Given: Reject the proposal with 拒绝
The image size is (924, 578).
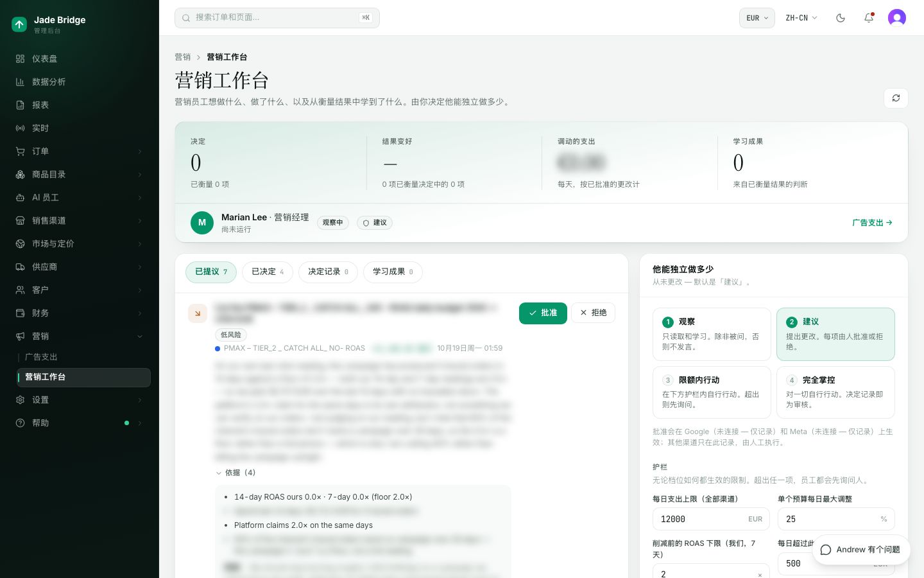Looking at the screenshot, I should click(x=593, y=313).
